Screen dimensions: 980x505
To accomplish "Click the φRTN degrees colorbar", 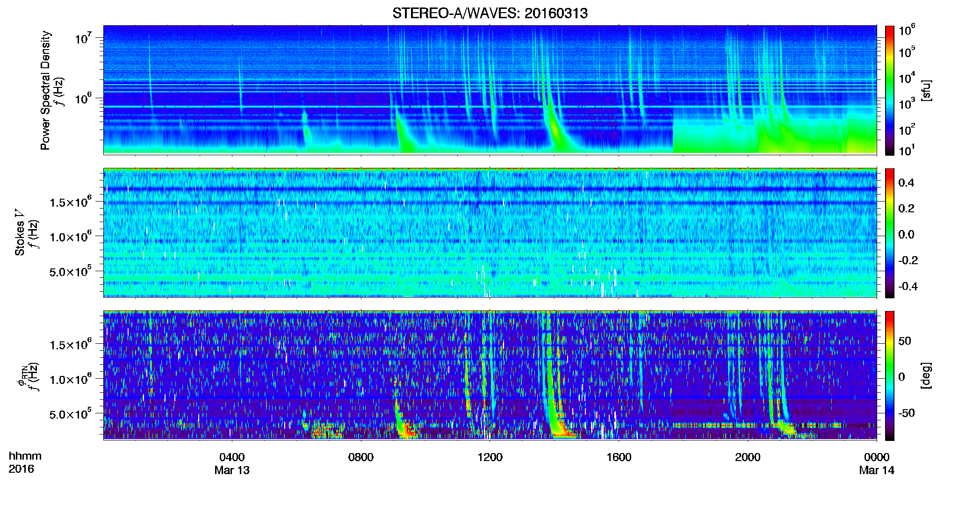I will coord(890,375).
